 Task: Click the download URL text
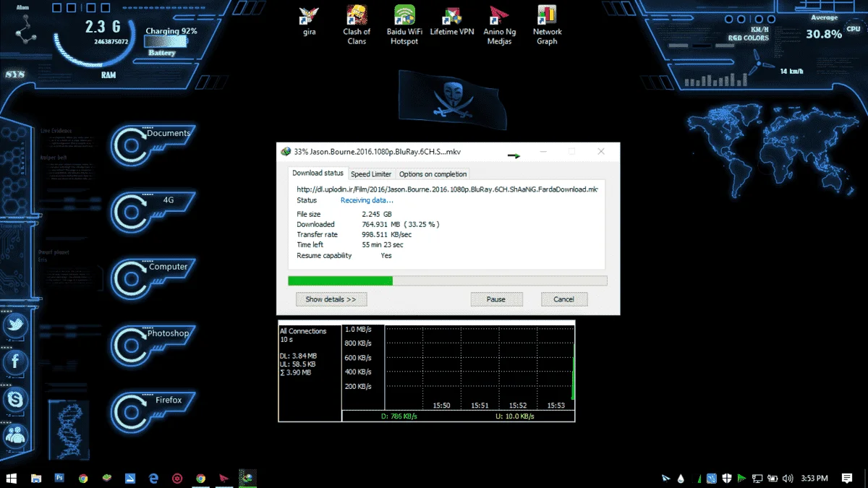click(447, 189)
